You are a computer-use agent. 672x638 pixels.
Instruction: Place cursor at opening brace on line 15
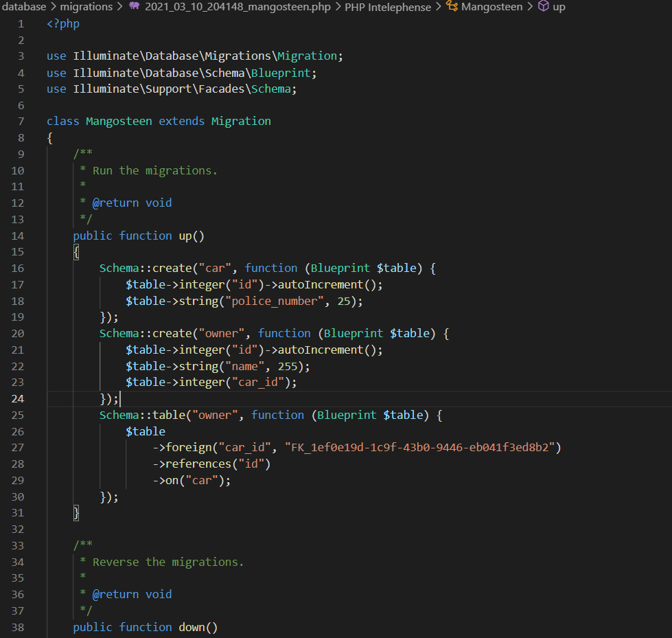[76, 252]
